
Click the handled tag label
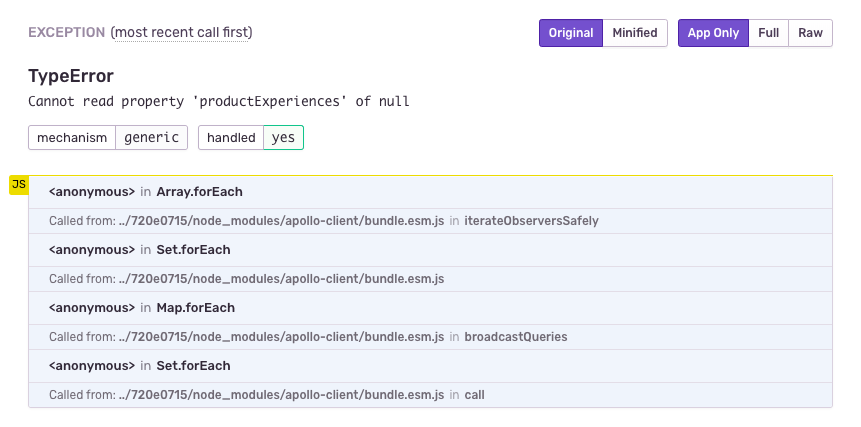tap(231, 138)
